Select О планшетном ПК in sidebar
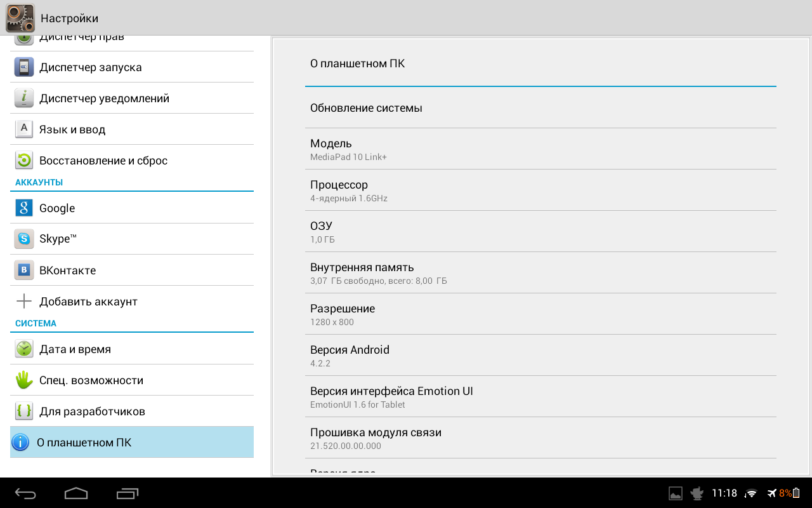Image resolution: width=812 pixels, height=508 pixels. coord(132,442)
